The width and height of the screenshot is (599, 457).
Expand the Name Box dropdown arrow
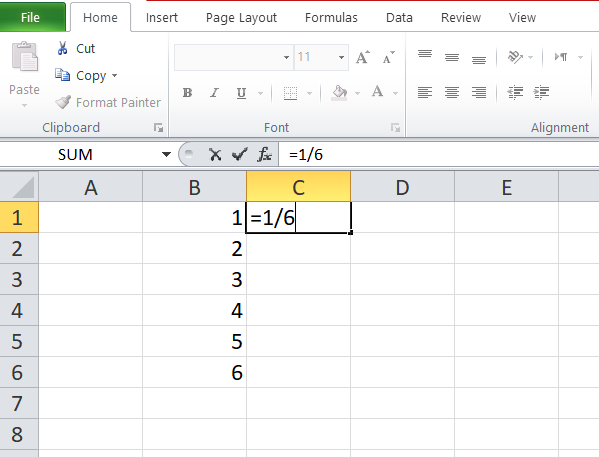pyautogui.click(x=166, y=154)
